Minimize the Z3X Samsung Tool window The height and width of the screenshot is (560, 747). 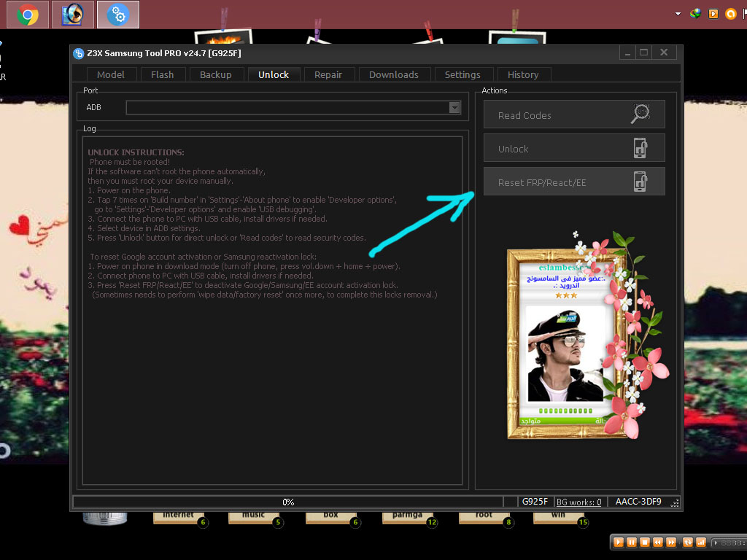(628, 52)
